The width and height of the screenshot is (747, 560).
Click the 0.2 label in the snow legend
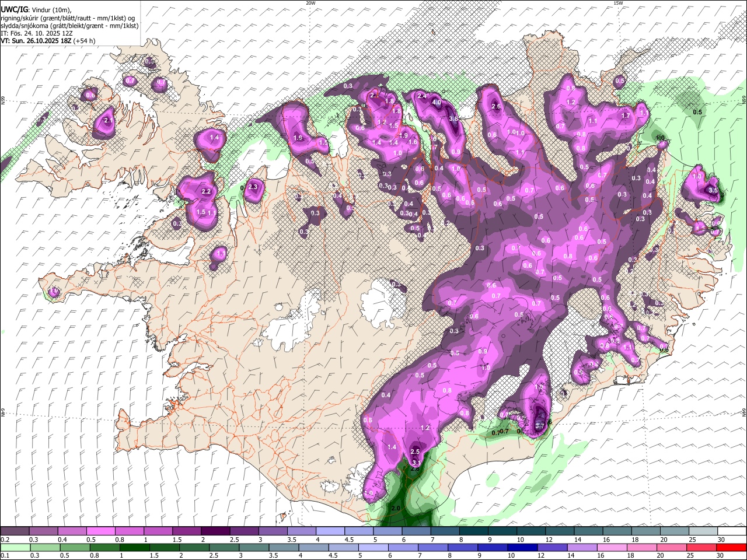(5, 540)
